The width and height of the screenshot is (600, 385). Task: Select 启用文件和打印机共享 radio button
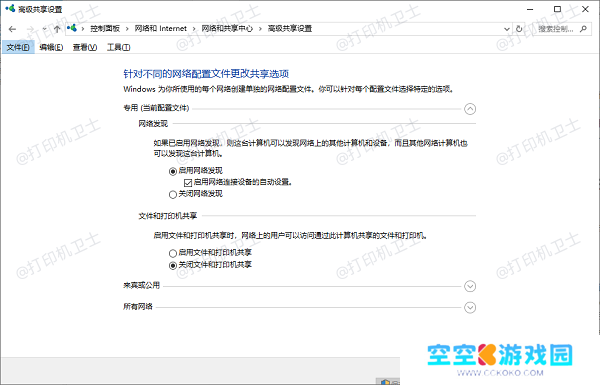pos(173,253)
